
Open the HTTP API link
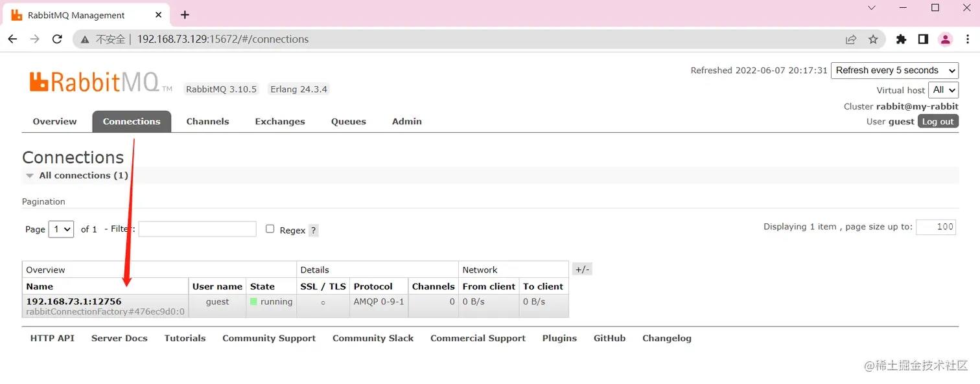(52, 338)
